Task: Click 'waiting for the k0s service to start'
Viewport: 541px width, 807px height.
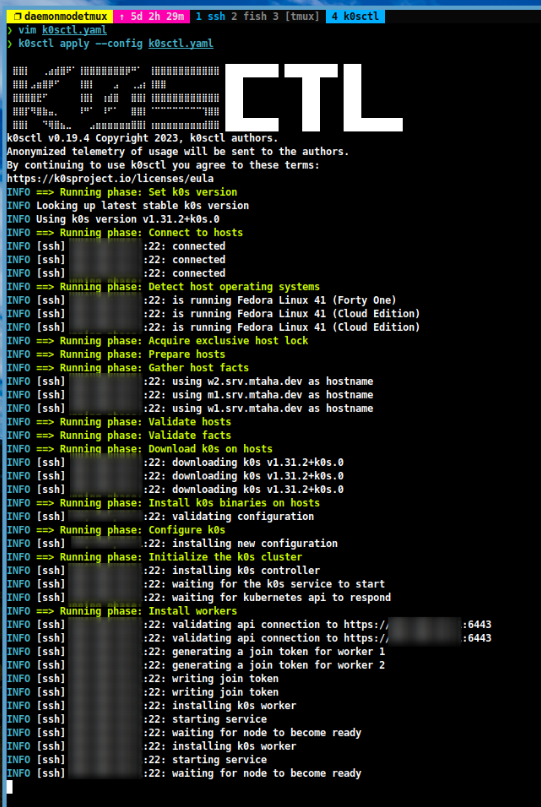Action: pos(196,584)
